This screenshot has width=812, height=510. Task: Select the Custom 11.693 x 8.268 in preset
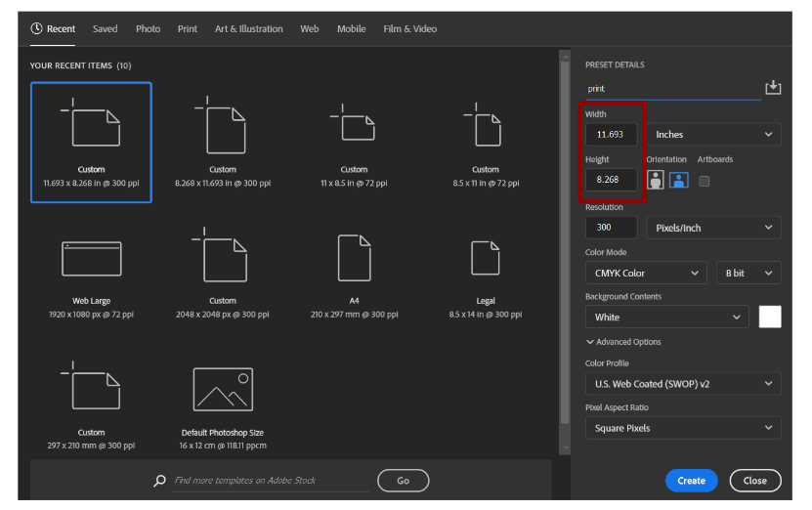91,143
